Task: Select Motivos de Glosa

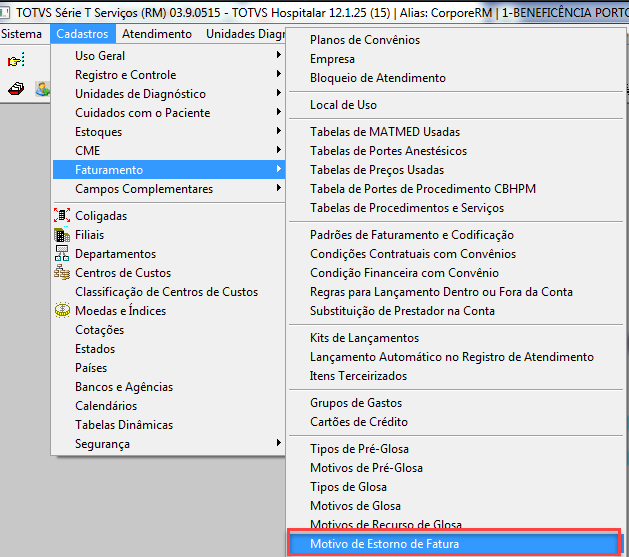Action: coord(456,506)
